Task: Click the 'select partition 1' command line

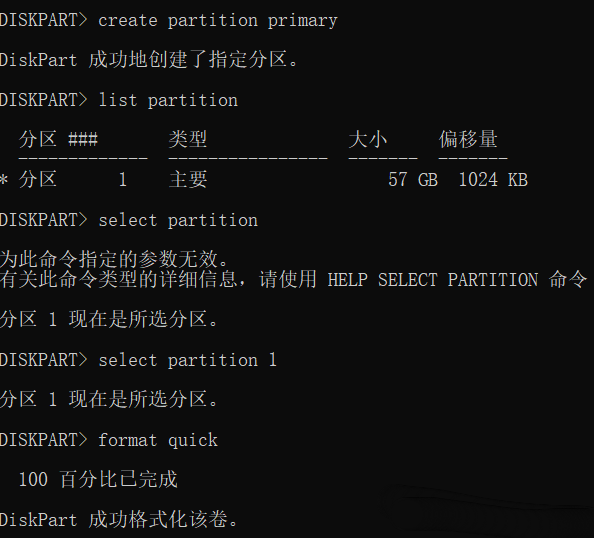Action: pyautogui.click(x=138, y=360)
